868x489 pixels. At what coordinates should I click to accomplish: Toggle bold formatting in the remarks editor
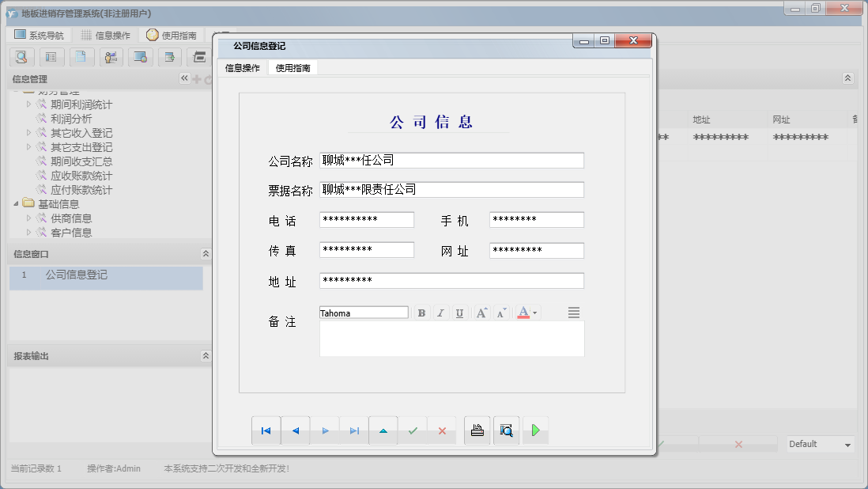[421, 312]
